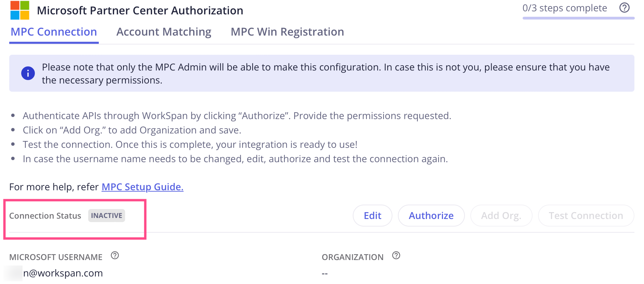Open help icon beside steps complete
This screenshot has height=284, width=644.
point(625,8)
